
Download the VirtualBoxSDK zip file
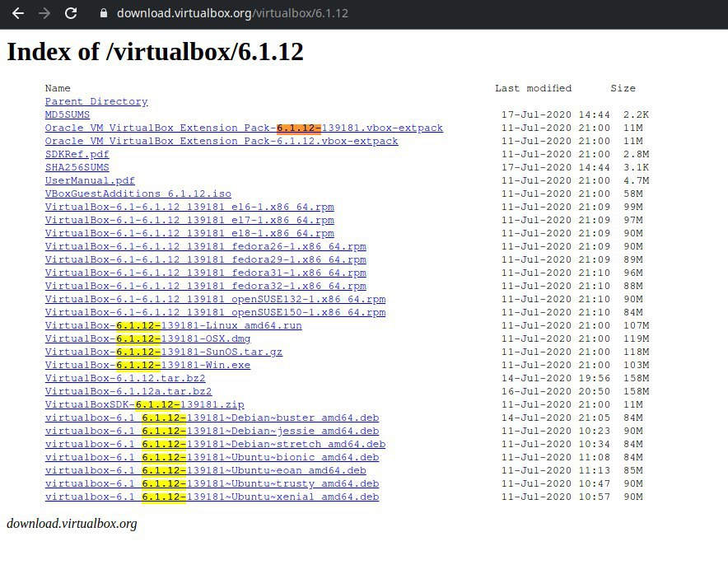(144, 404)
